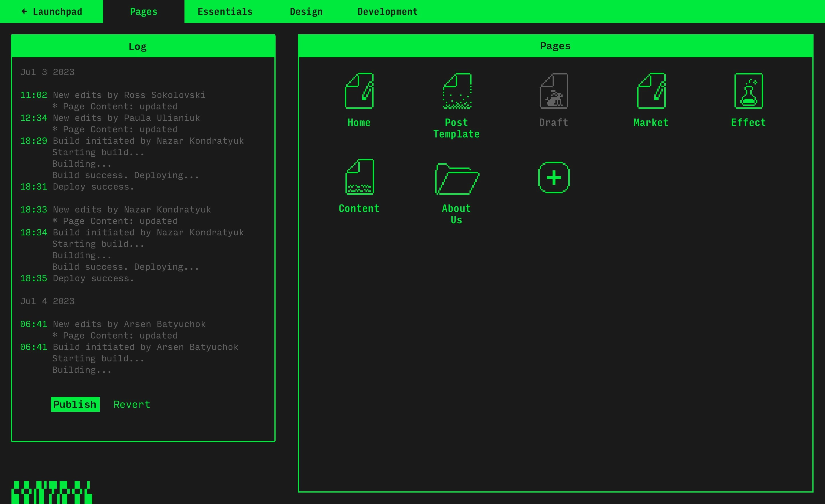Image resolution: width=825 pixels, height=504 pixels.
Task: Click the Pages panel header
Action: 555,46
